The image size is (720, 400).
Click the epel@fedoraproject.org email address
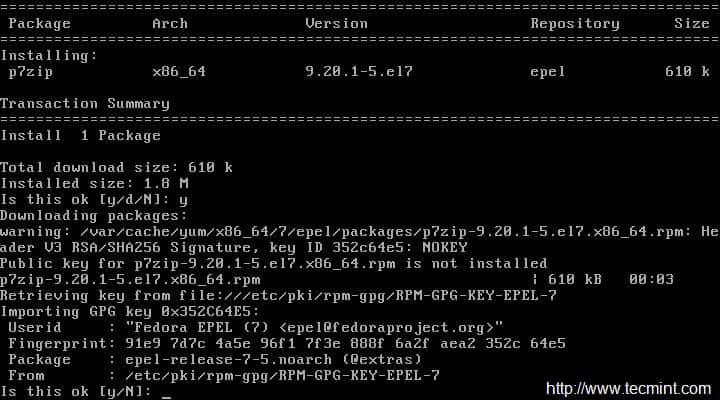(387, 328)
